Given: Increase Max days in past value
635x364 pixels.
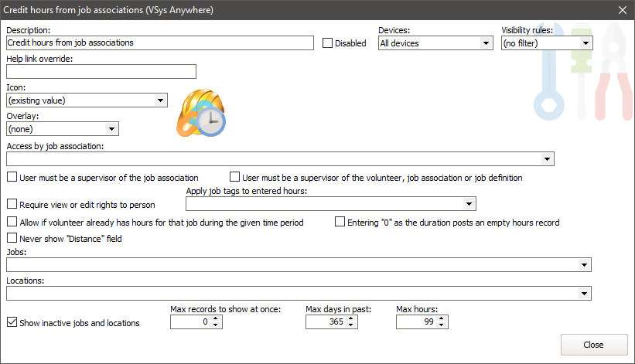Looking at the screenshot, I should click(x=353, y=318).
